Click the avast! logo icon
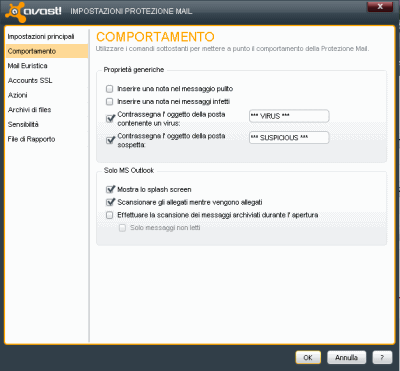 [x=16, y=12]
